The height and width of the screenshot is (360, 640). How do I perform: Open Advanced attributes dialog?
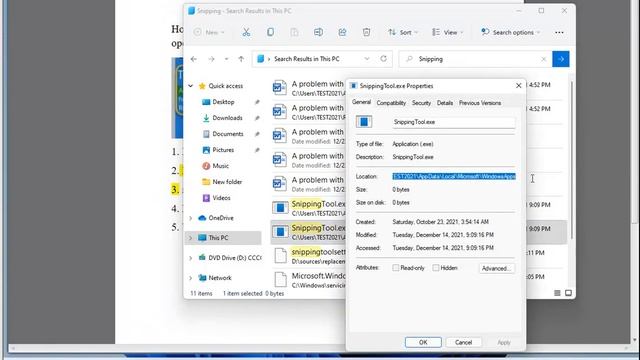pyautogui.click(x=496, y=268)
